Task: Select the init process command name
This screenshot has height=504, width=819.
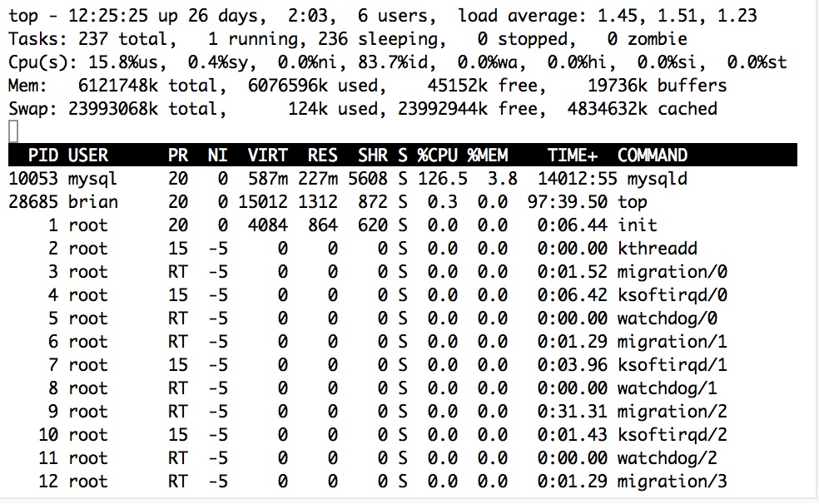Action: pos(637,225)
